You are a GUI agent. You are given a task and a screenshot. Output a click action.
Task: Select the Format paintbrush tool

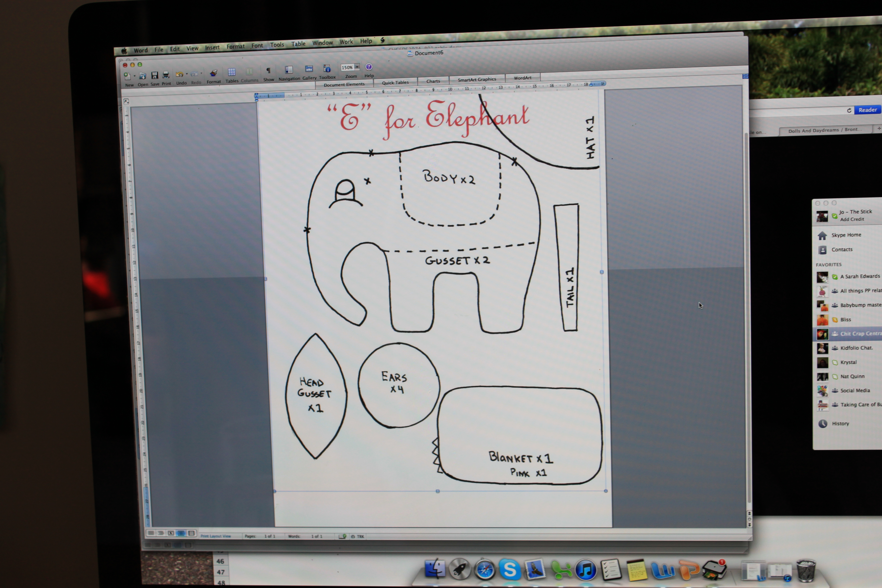(213, 73)
